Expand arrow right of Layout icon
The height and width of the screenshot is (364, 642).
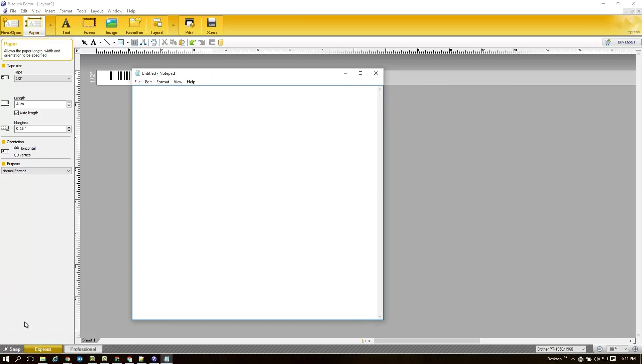(x=174, y=25)
